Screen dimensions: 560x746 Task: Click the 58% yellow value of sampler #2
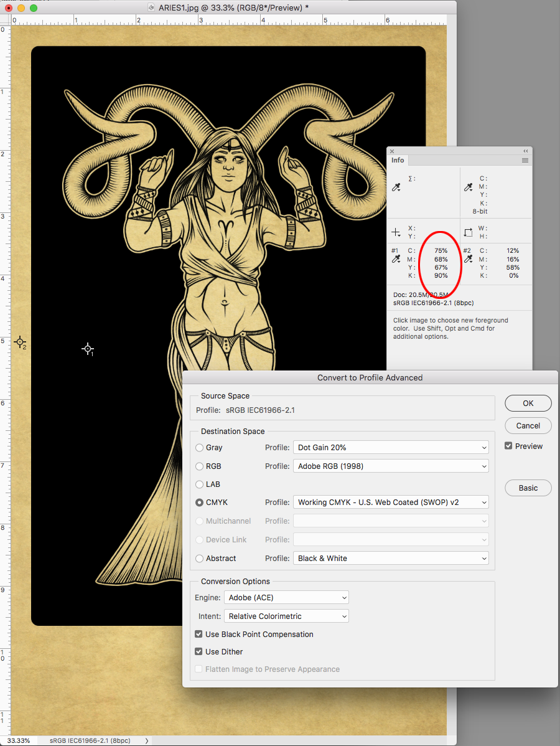[513, 267]
